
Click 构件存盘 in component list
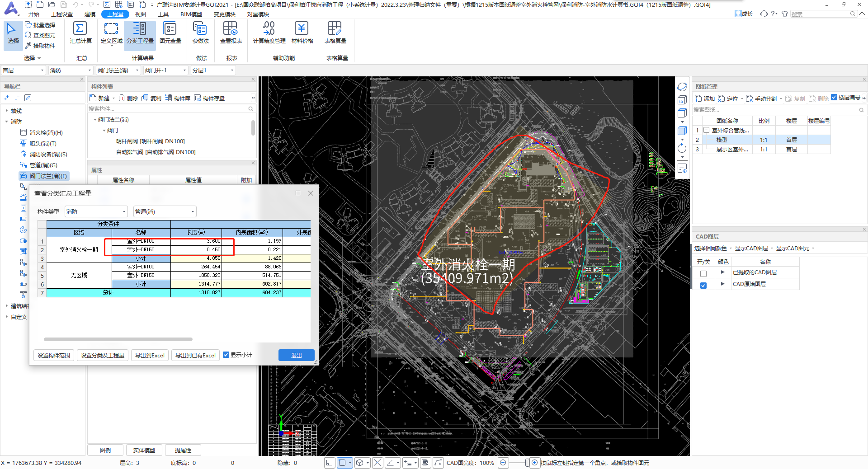click(x=209, y=98)
